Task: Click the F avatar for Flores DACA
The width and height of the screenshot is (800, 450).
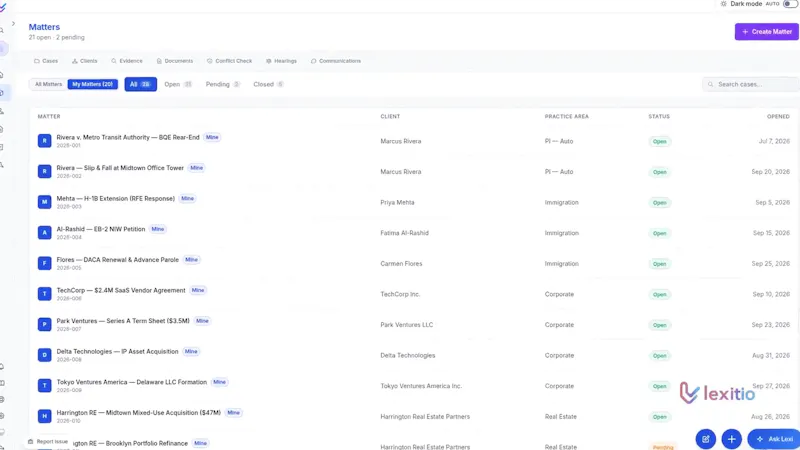Action: point(44,263)
